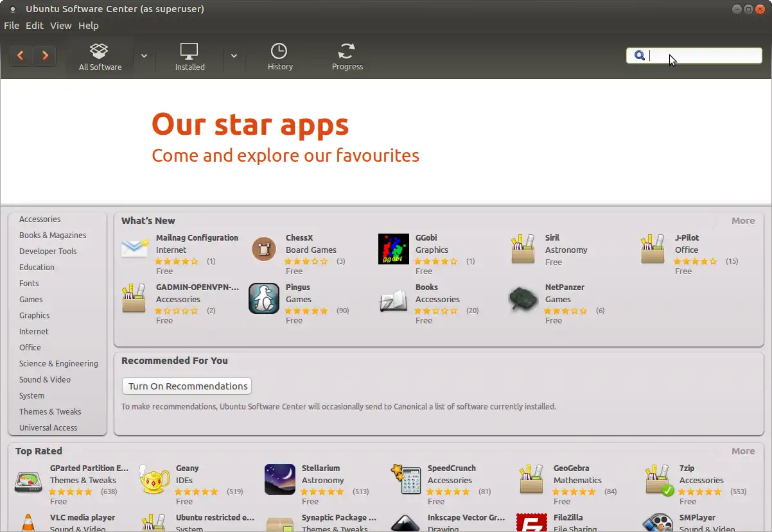772x532 pixels.
Task: Open the Ubuntu restricted extras icon
Action: point(154,523)
